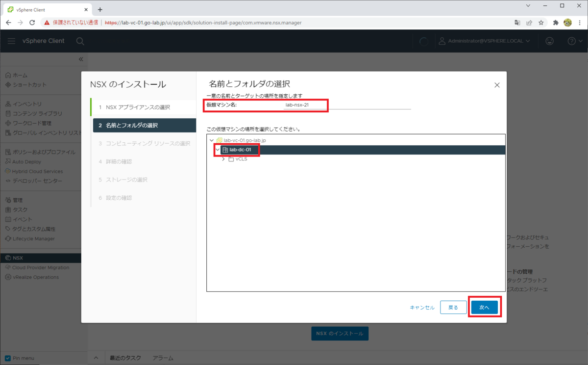This screenshot has height=365, width=588.
Task: Collapse the lab-vc-01.go-lab.jp tree node
Action: tap(212, 140)
